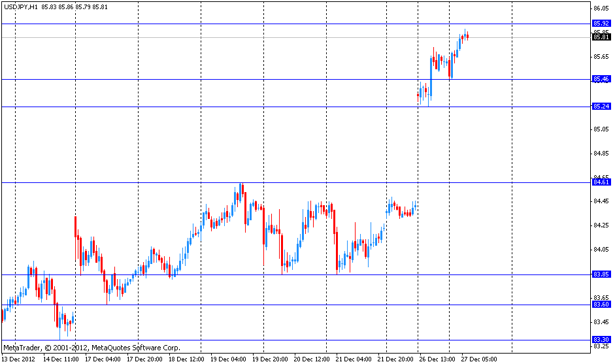This screenshot has height=364, width=615.
Task: Click the 27 Dec 05:00 time label
Action: pyautogui.click(x=479, y=359)
